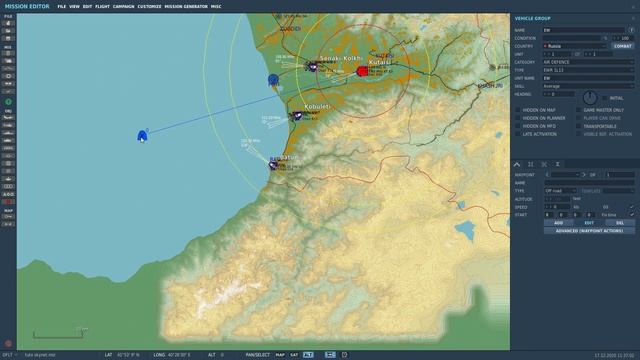Enable Hidden on Map checkbox
Screen dimensions: 640x360
click(x=518, y=110)
